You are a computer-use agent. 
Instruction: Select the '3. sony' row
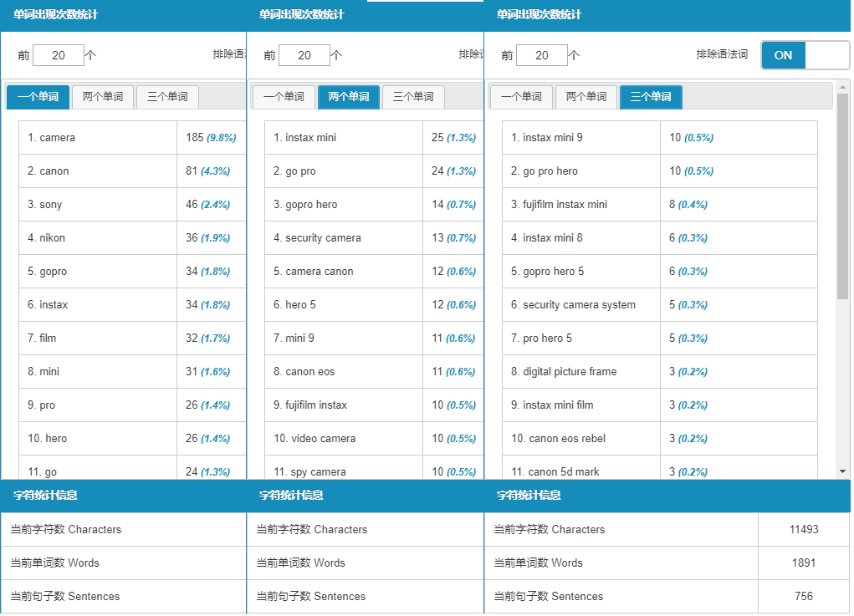[x=132, y=204]
